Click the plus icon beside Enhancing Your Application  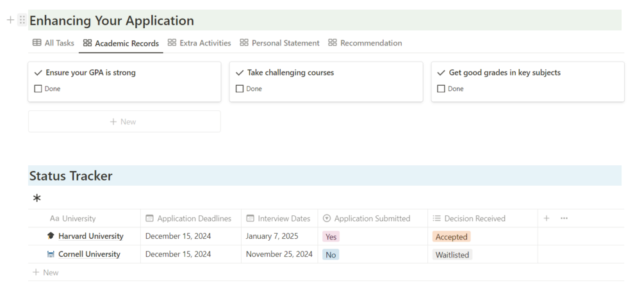(x=10, y=20)
